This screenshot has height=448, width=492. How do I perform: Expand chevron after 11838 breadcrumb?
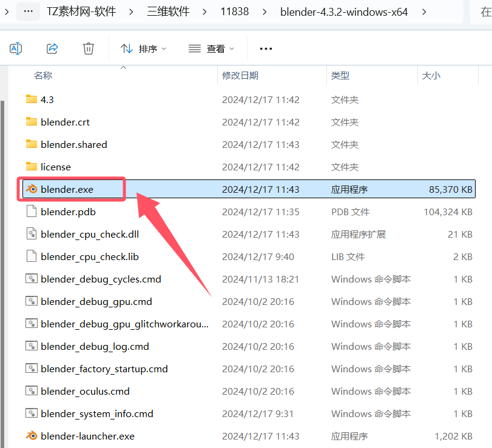265,12
